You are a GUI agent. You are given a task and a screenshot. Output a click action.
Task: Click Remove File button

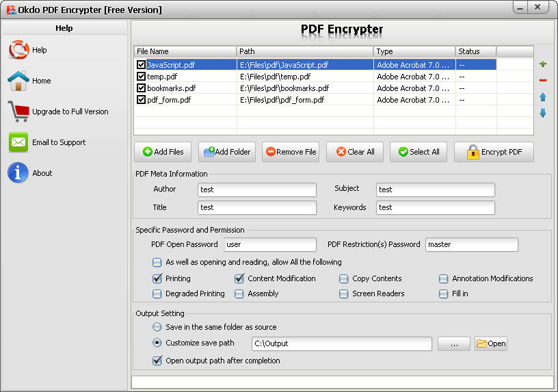click(291, 152)
